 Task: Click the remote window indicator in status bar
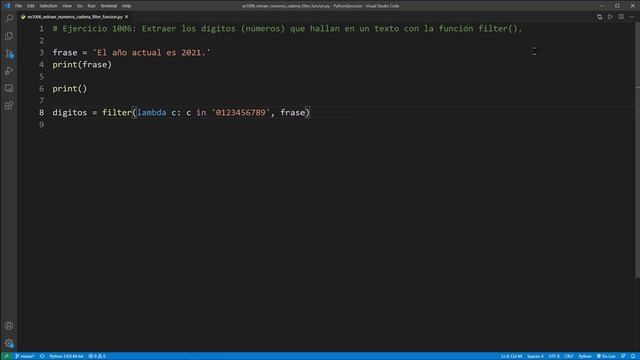tap(6, 356)
